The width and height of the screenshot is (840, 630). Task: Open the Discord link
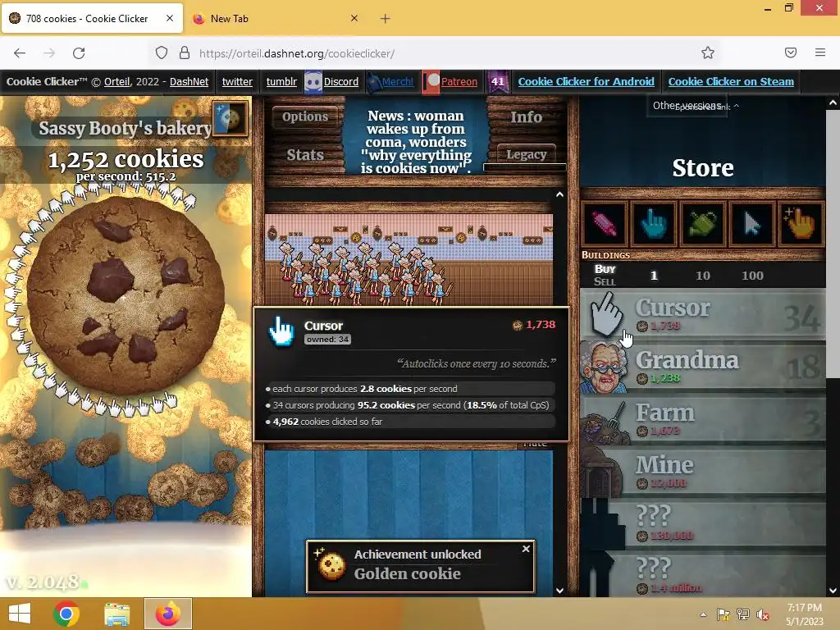pyautogui.click(x=341, y=82)
